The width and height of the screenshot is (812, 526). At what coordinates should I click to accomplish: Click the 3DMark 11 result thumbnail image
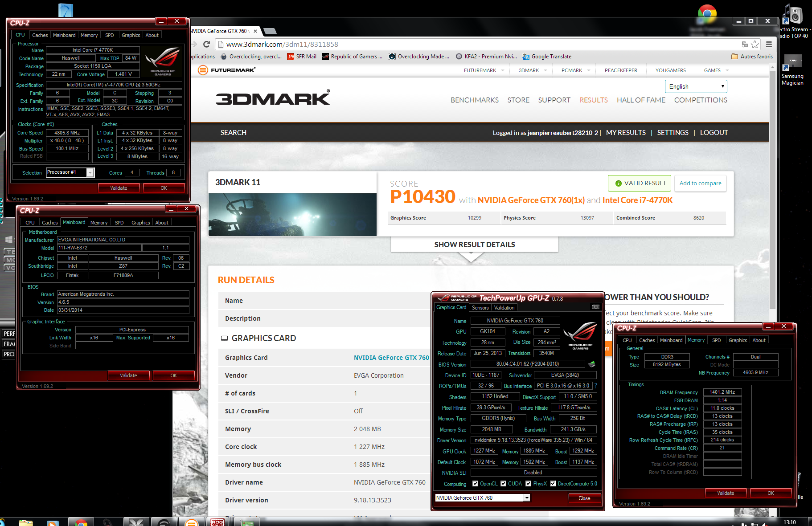pos(292,214)
